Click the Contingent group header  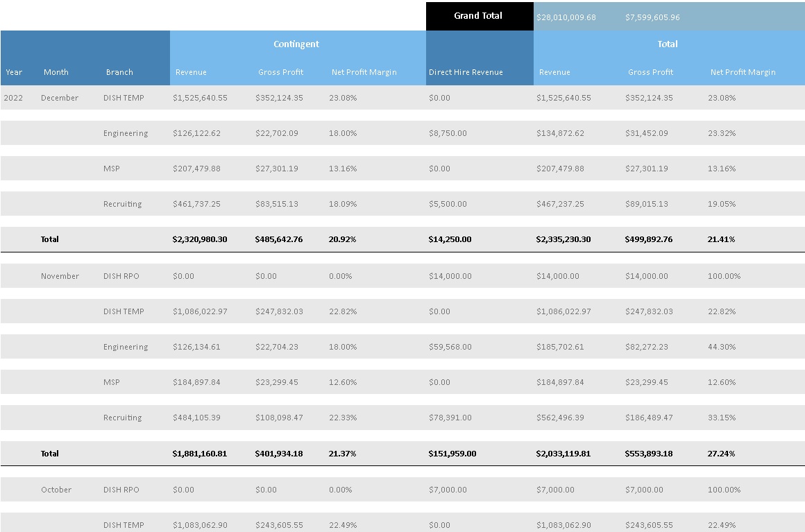(x=296, y=44)
